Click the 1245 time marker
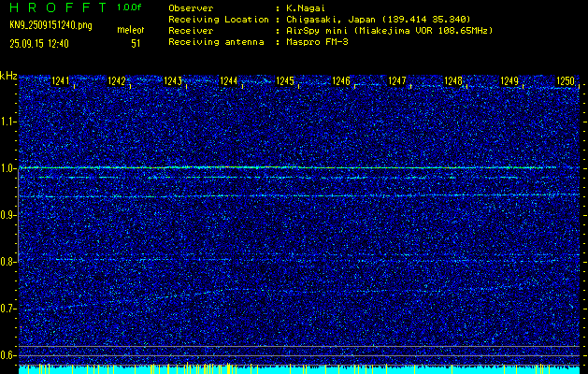Screen dimensions: 588x374 coord(285,81)
